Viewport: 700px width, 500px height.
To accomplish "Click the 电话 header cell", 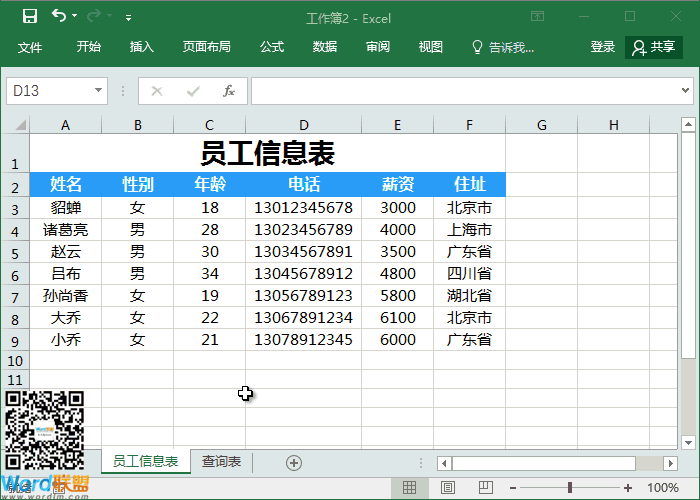I will click(x=304, y=184).
